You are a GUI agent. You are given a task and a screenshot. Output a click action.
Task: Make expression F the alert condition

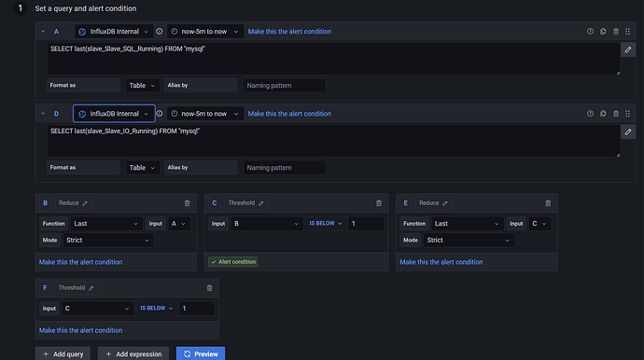80,330
